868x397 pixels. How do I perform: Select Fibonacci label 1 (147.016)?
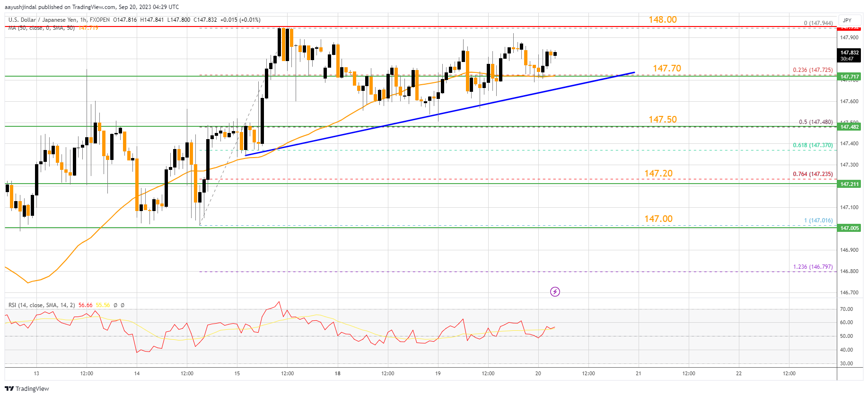(818, 221)
